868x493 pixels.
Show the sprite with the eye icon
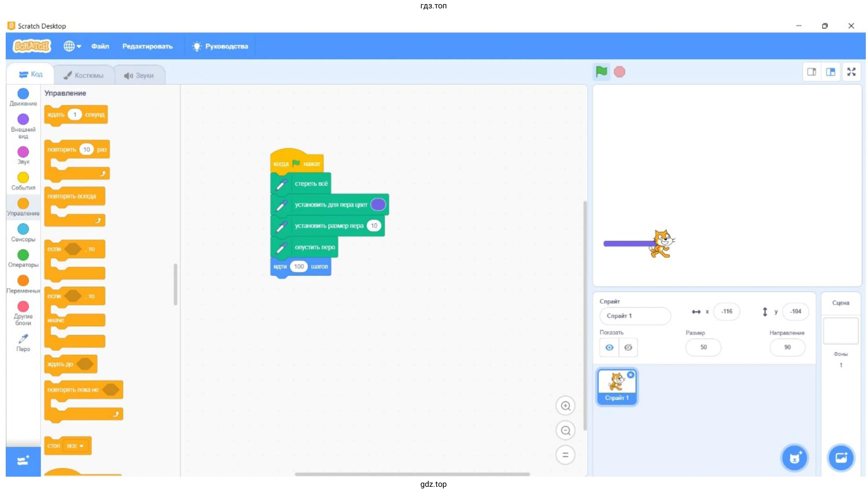tap(609, 347)
